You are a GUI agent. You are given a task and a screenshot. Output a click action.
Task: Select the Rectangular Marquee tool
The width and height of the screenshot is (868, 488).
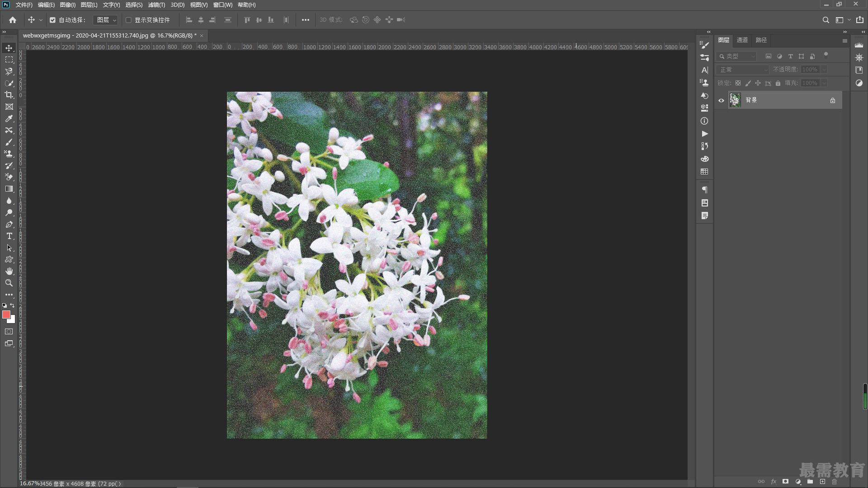[9, 60]
